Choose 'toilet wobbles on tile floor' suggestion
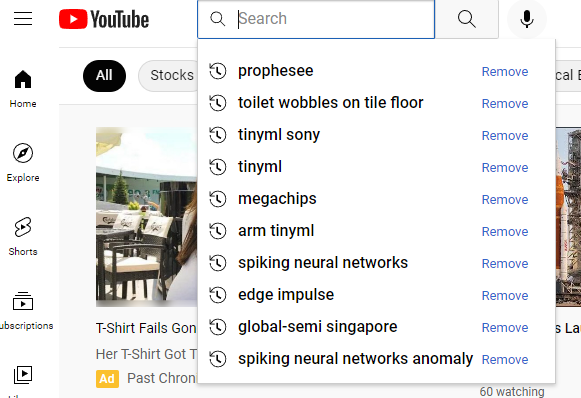 [x=331, y=103]
